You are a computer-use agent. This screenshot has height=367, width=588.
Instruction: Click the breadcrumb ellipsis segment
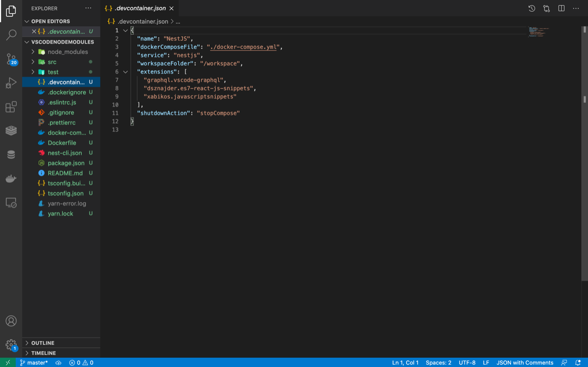point(178,22)
